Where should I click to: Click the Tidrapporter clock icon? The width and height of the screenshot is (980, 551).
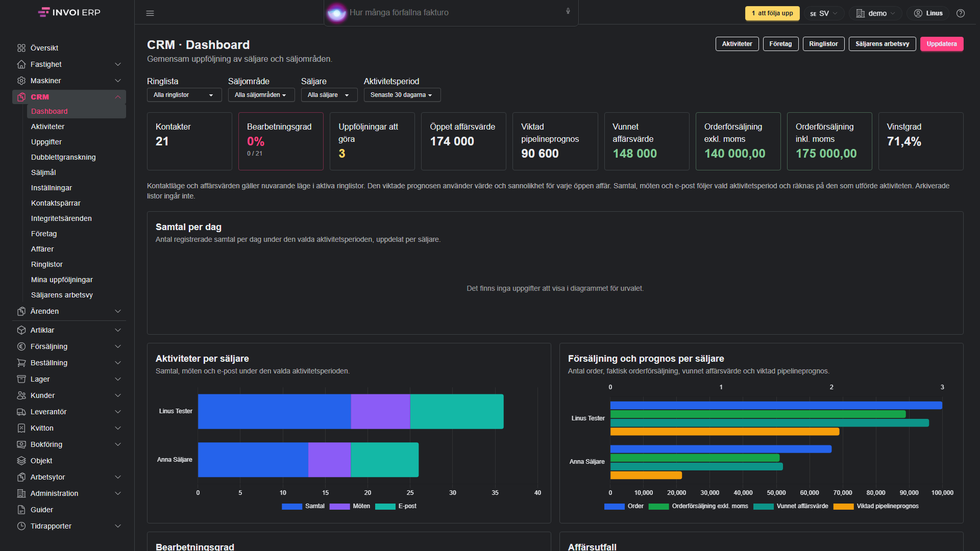(21, 526)
